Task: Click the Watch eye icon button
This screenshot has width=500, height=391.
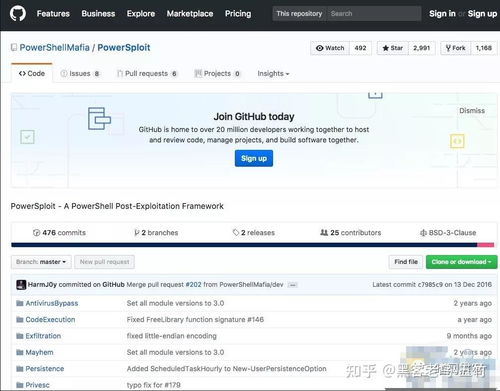Action: pyautogui.click(x=330, y=48)
